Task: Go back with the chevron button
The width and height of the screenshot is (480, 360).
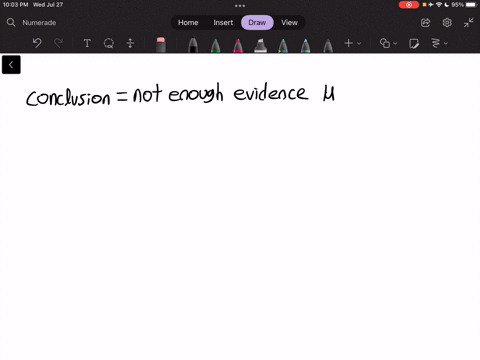Action: [11, 65]
